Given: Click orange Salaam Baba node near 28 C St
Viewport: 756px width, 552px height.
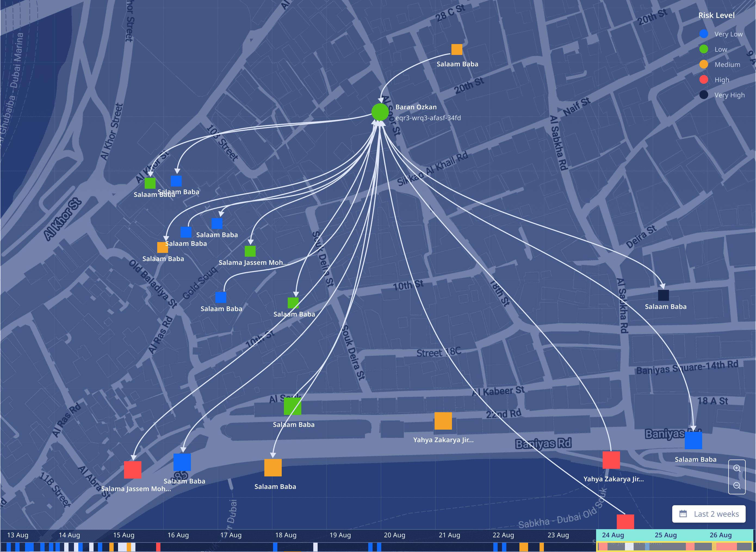Looking at the screenshot, I should tap(457, 49).
